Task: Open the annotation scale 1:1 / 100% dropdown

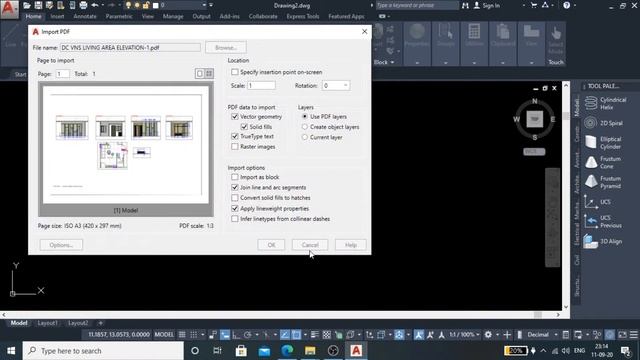Action: (x=464, y=335)
